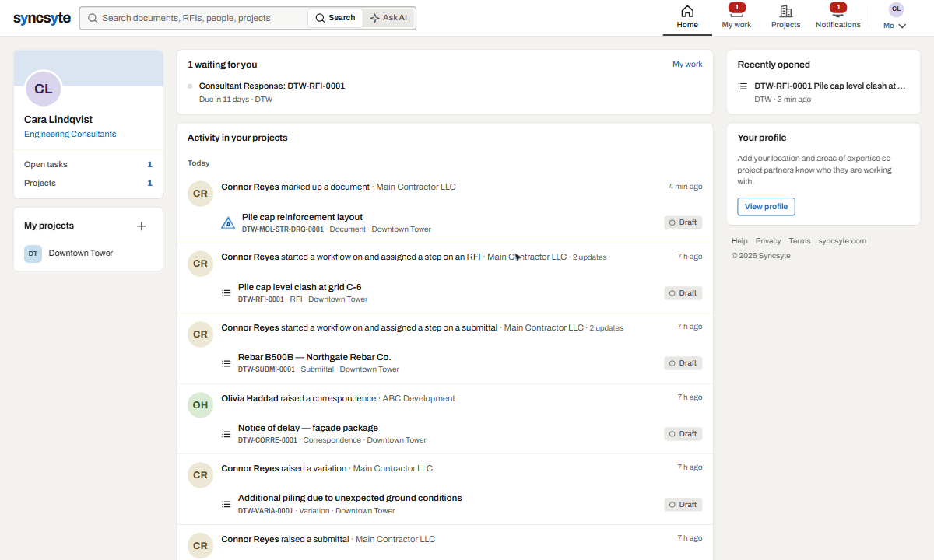Click the My work red badge counter
Image resolution: width=934 pixels, height=560 pixels.
[737, 7]
